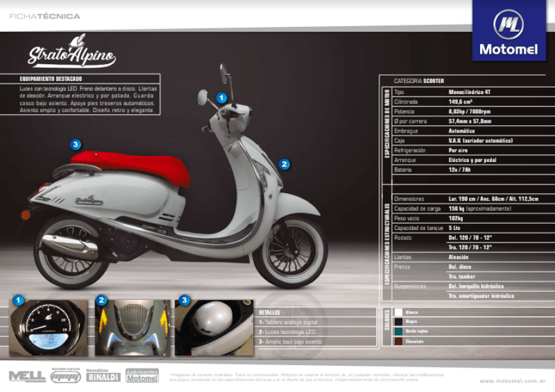The image size is (555, 392).
Task: Pick the Negro color swatch
Action: [398, 322]
